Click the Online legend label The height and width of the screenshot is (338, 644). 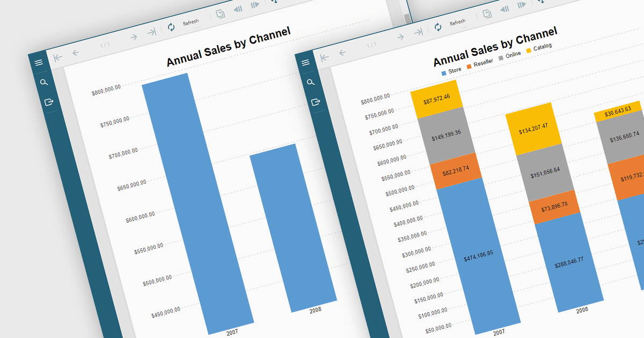[513, 54]
